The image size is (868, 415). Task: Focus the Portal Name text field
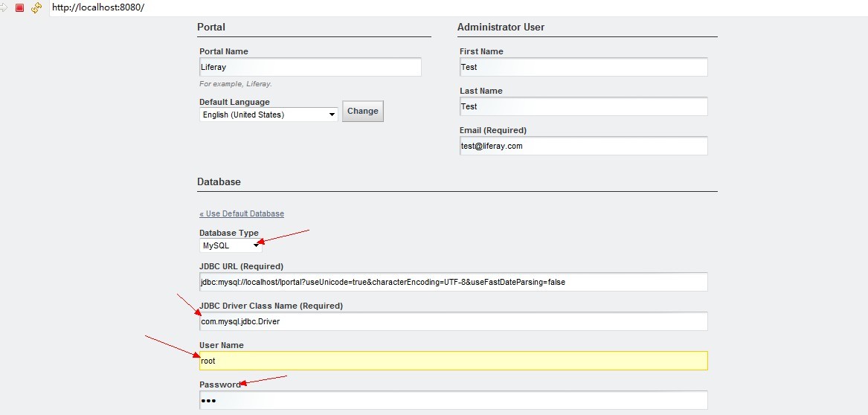309,67
